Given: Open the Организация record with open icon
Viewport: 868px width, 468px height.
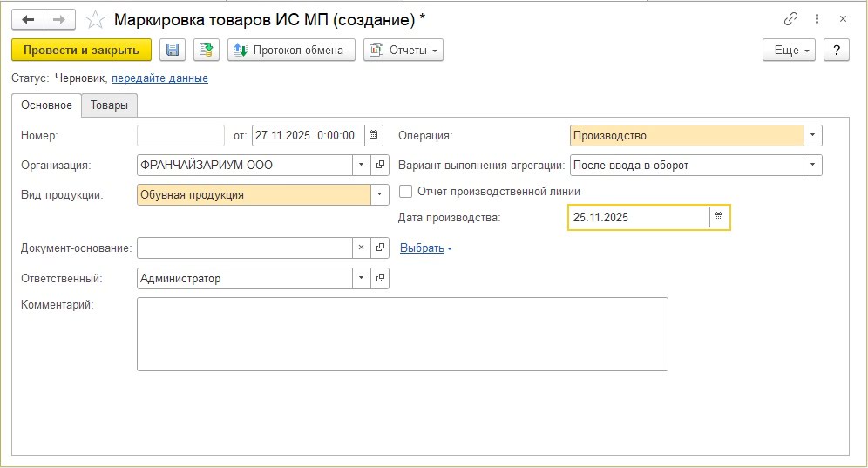Looking at the screenshot, I should click(381, 165).
